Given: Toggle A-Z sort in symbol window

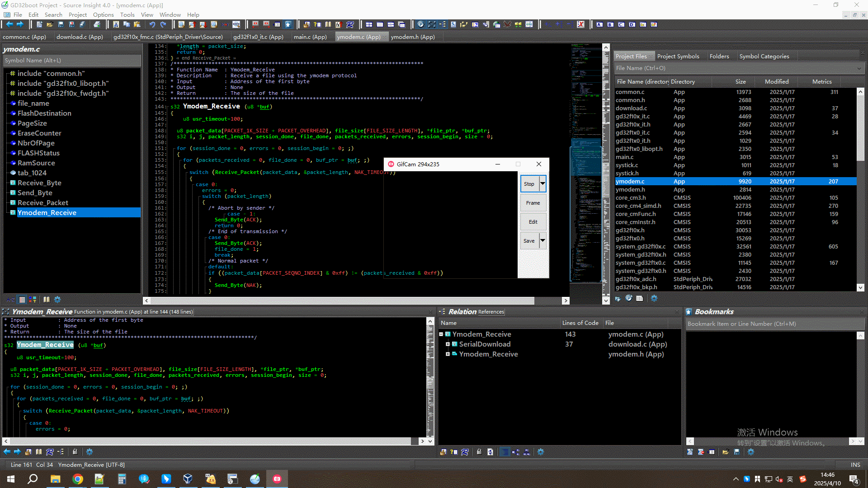Looking at the screenshot, I should click(x=11, y=300).
